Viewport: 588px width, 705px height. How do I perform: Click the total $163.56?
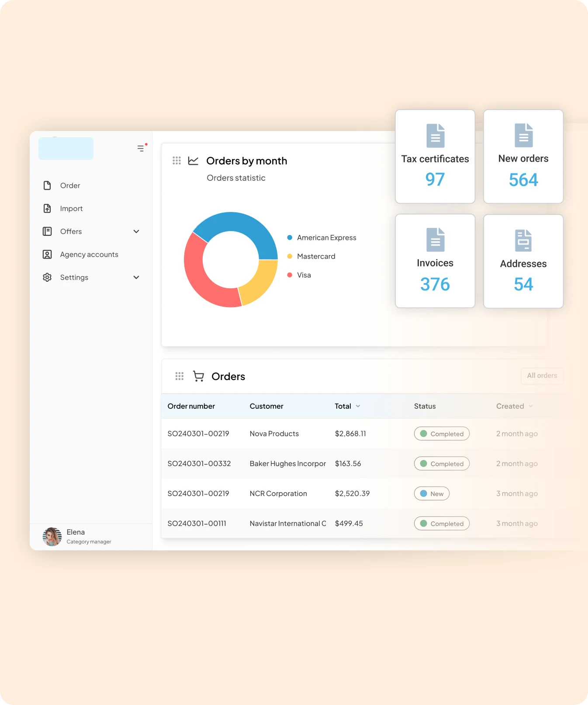click(348, 463)
